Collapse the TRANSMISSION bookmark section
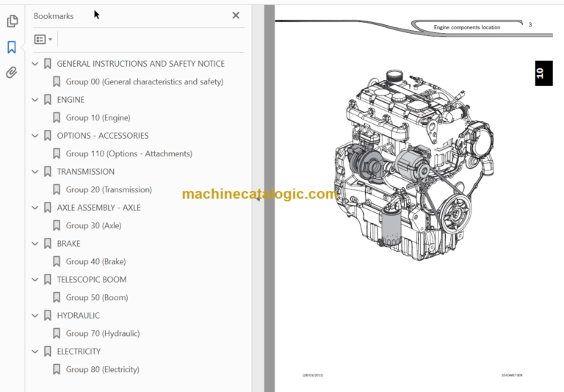Viewport: 564px width, 392px height. 35,172
